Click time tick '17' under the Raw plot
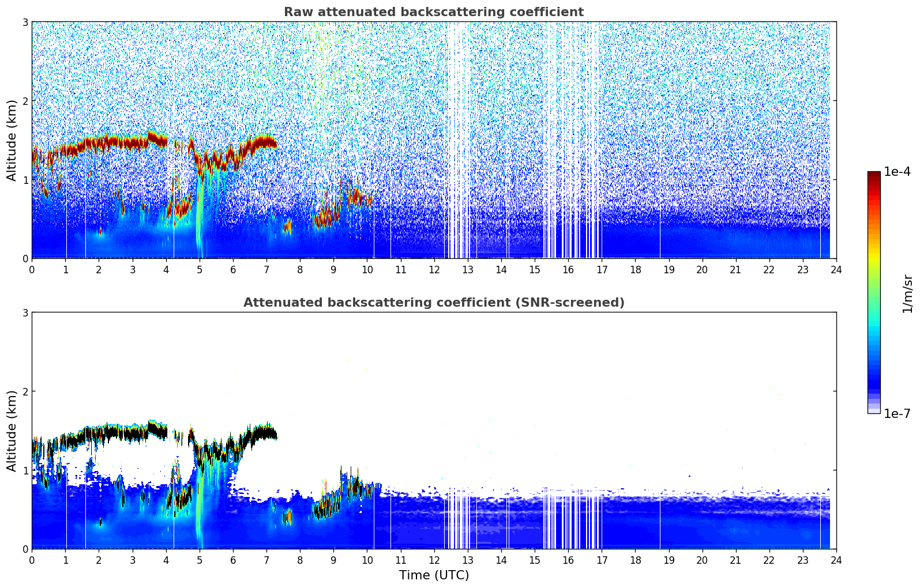The image size is (920, 588). coord(602,269)
